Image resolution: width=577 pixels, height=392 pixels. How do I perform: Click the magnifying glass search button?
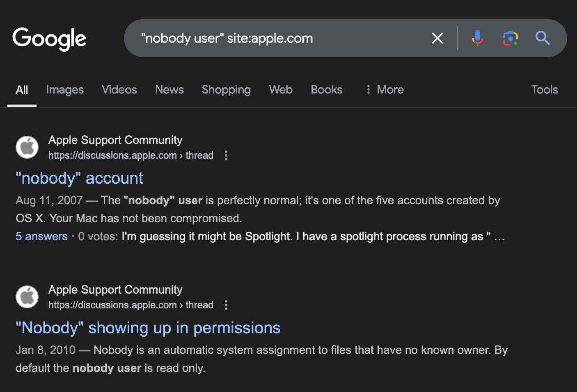(543, 38)
